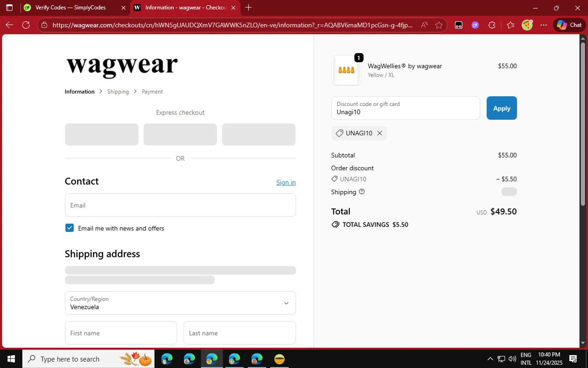The image size is (588, 368).
Task: Focus the Last name field
Action: [x=240, y=333]
